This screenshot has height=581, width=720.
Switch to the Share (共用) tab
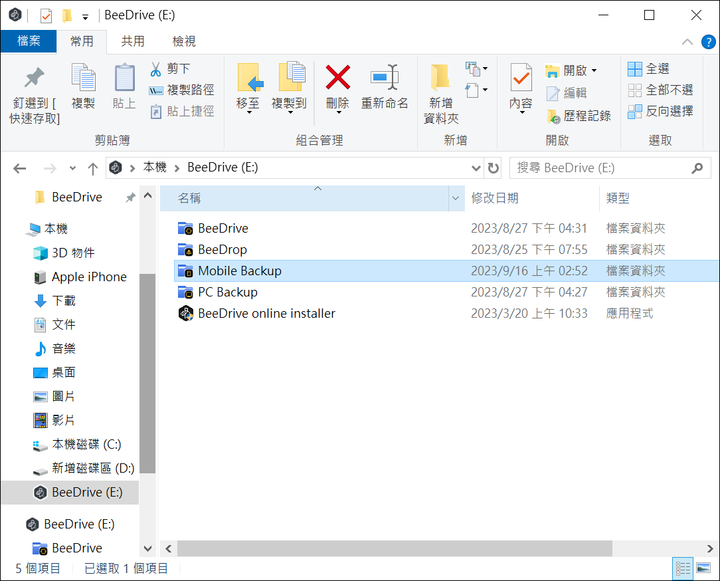pos(133,41)
